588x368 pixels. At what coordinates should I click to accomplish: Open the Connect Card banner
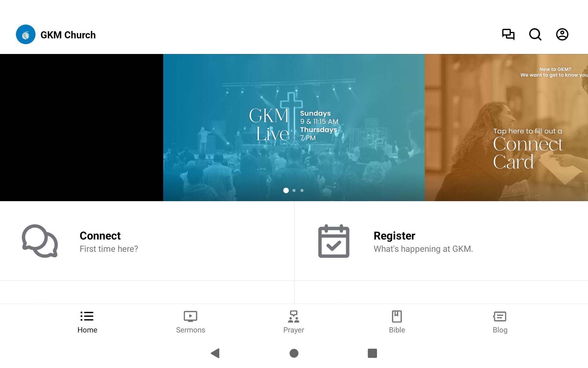[506, 128]
